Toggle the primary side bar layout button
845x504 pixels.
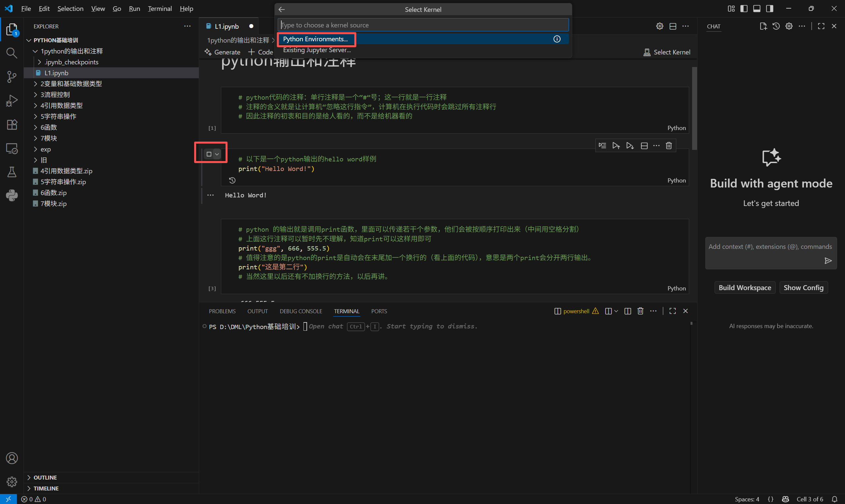(743, 9)
